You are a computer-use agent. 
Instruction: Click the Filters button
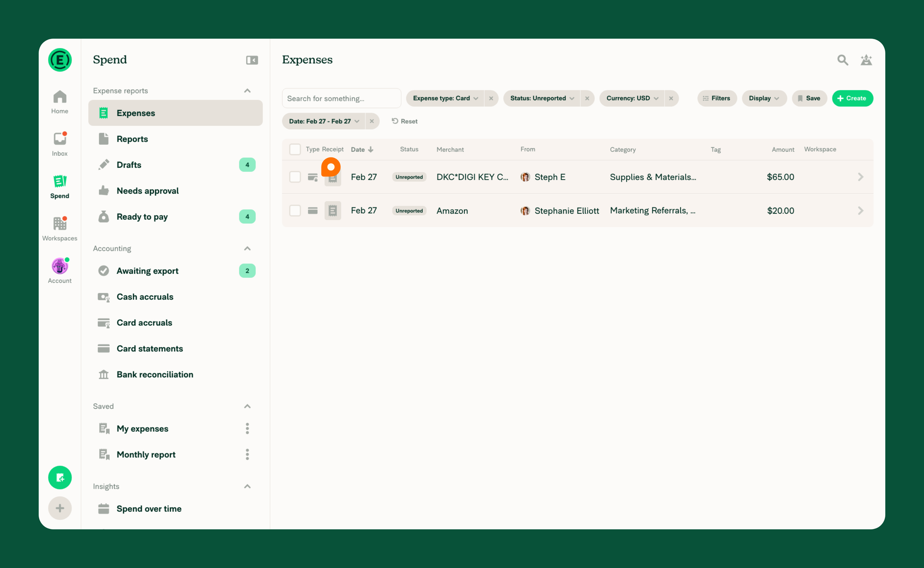pyautogui.click(x=717, y=98)
